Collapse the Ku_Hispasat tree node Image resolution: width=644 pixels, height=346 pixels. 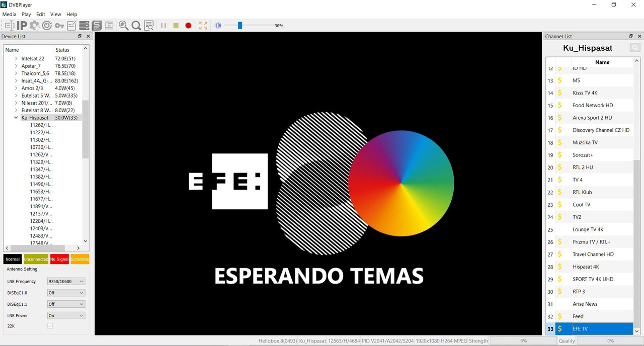pyautogui.click(x=16, y=118)
